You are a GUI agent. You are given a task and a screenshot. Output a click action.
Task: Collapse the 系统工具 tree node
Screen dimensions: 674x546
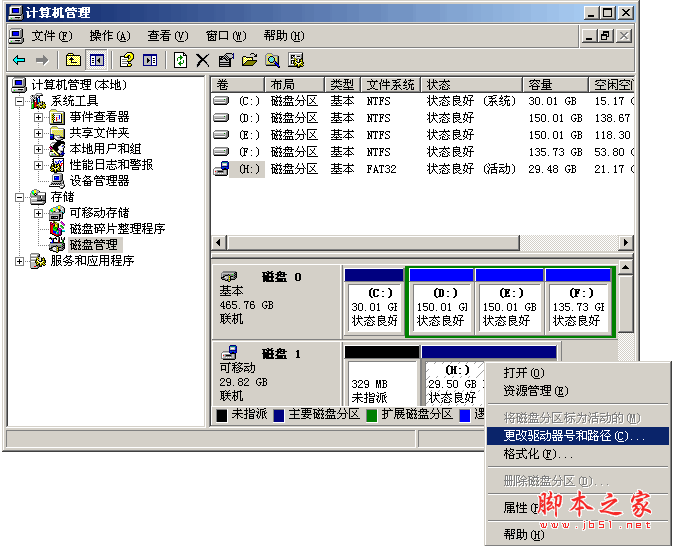pos(19,101)
